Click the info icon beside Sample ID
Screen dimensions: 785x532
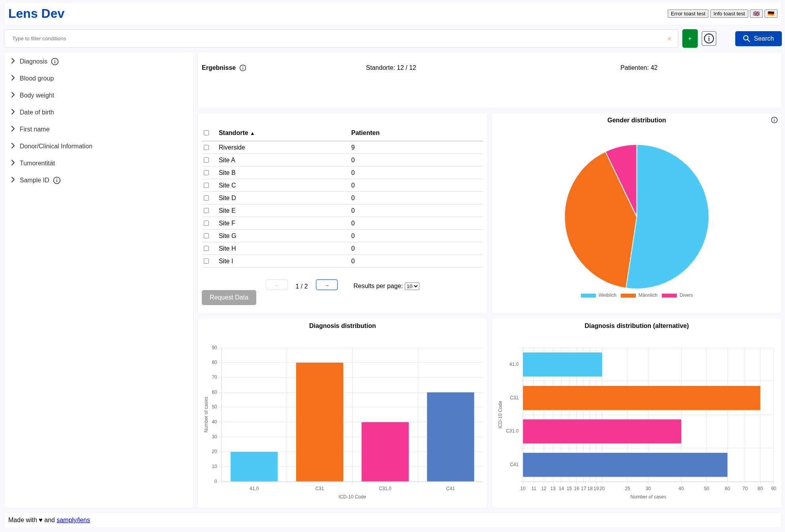coord(57,180)
